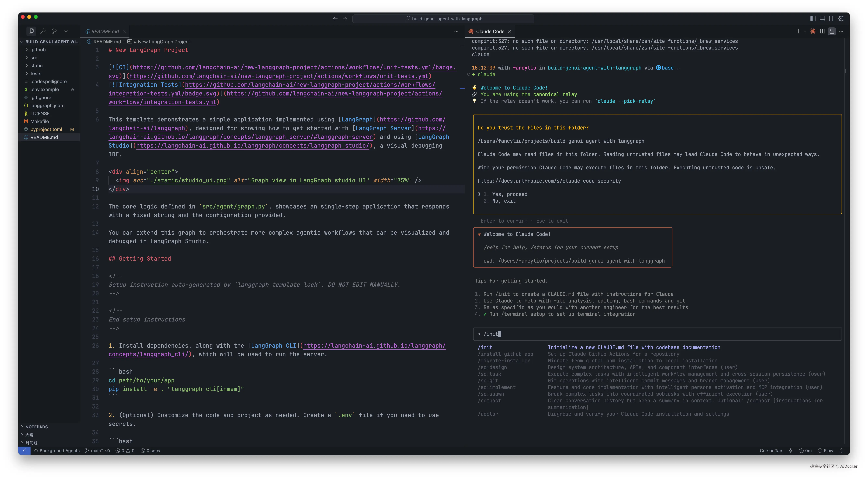Screen dimensions: 868x479
Task: Switch to the README.md editor tab
Action: click(105, 31)
